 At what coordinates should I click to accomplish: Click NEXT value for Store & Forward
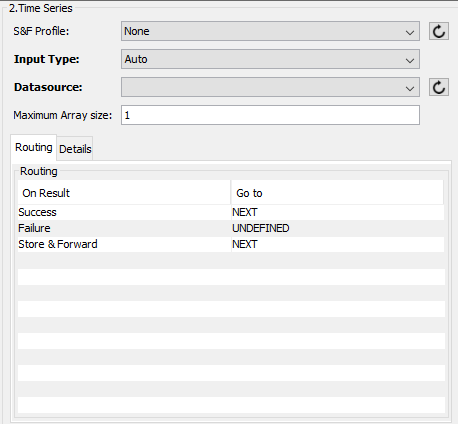tap(245, 244)
